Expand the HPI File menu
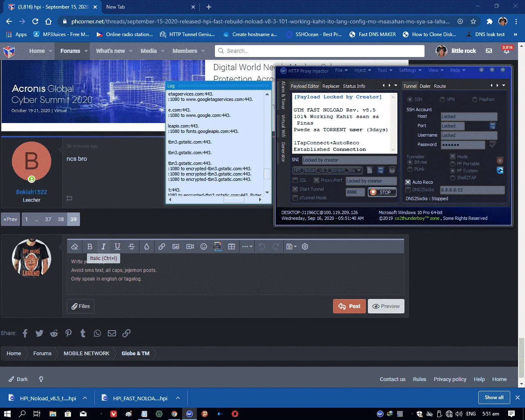This screenshot has width=525, height=420. 341,70
